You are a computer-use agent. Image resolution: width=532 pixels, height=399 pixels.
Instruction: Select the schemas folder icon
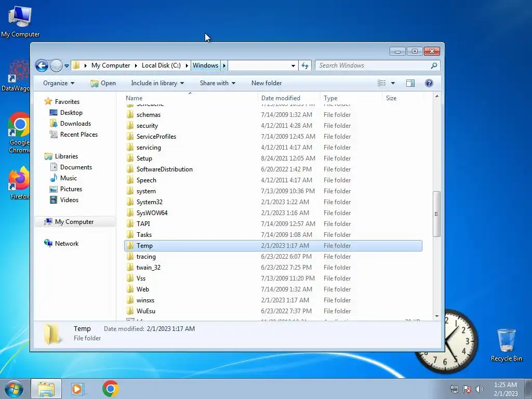coord(130,115)
